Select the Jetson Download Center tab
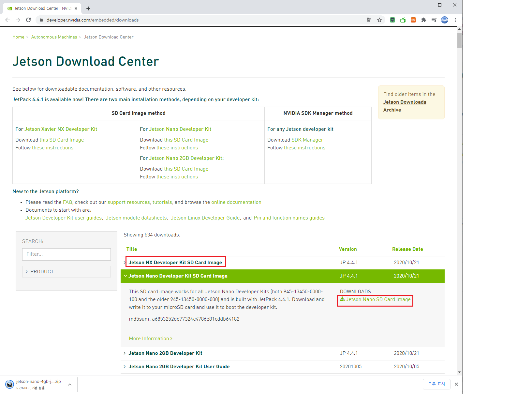The height and width of the screenshot is (394, 532). pos(42,8)
